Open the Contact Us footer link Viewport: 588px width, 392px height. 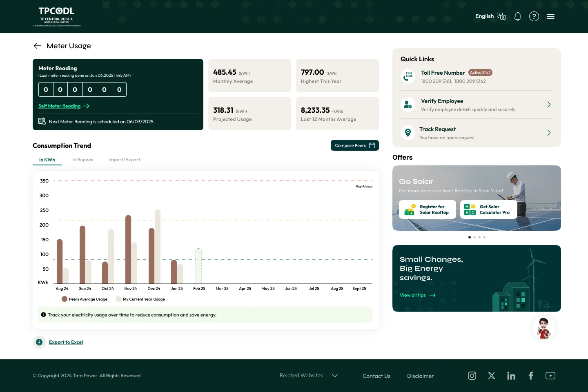point(376,376)
